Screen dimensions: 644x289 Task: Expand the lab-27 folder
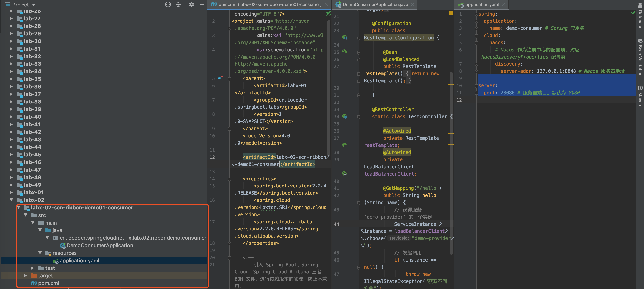(x=11, y=19)
